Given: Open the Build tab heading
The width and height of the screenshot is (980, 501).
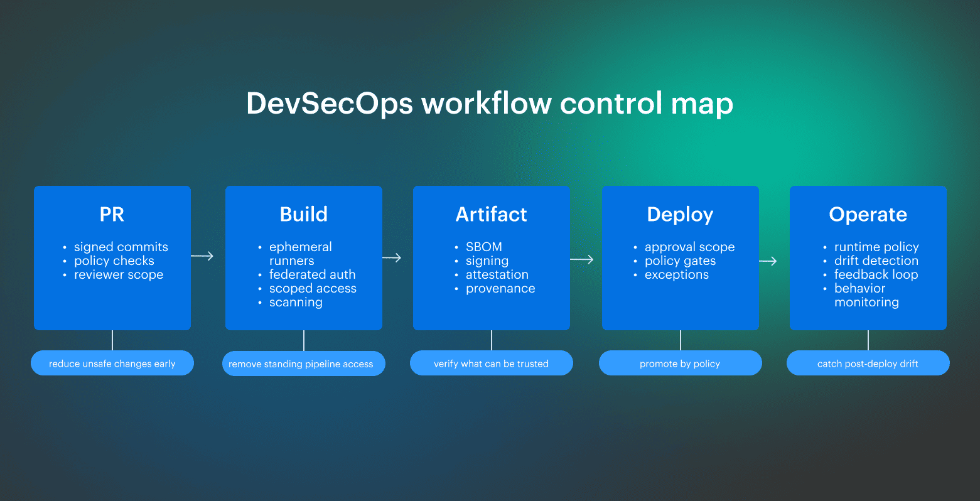Looking at the screenshot, I should (x=303, y=214).
